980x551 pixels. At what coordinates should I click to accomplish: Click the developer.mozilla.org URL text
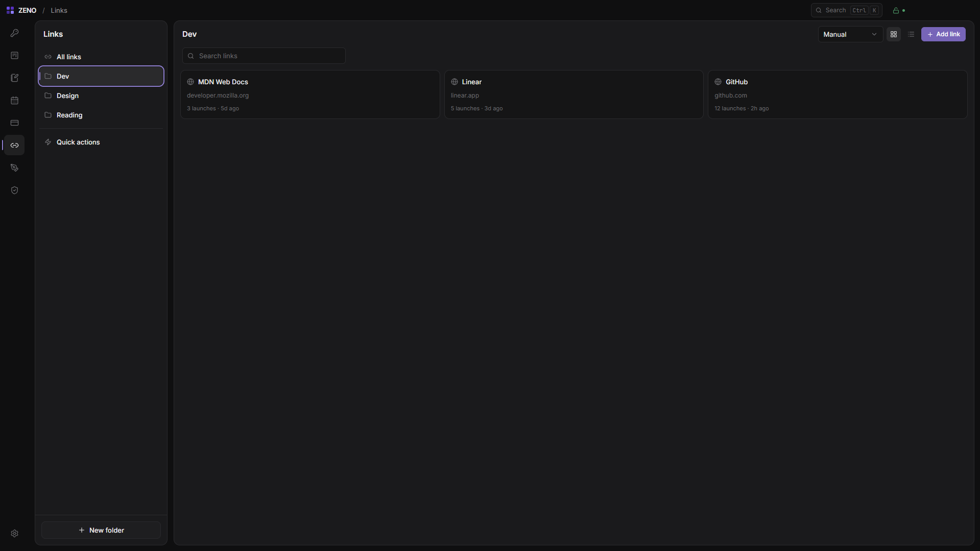click(x=218, y=95)
